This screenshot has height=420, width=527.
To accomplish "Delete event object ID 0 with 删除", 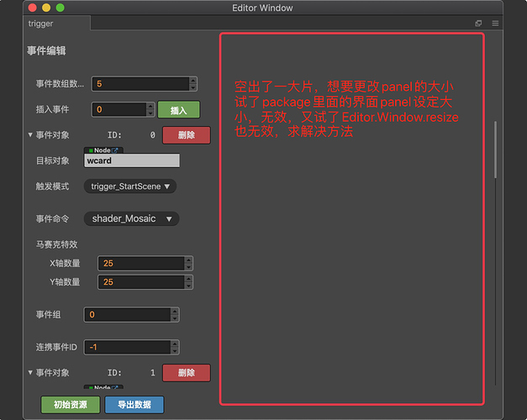I will (187, 135).
